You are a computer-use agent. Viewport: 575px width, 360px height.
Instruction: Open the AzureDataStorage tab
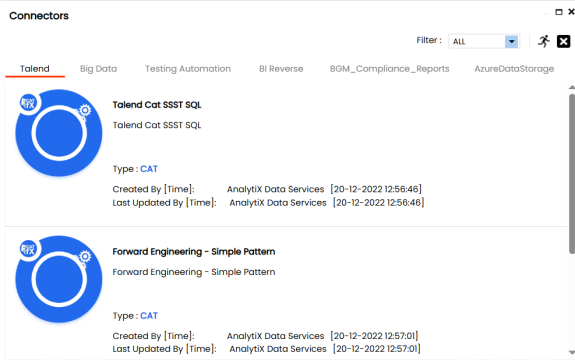pyautogui.click(x=514, y=69)
